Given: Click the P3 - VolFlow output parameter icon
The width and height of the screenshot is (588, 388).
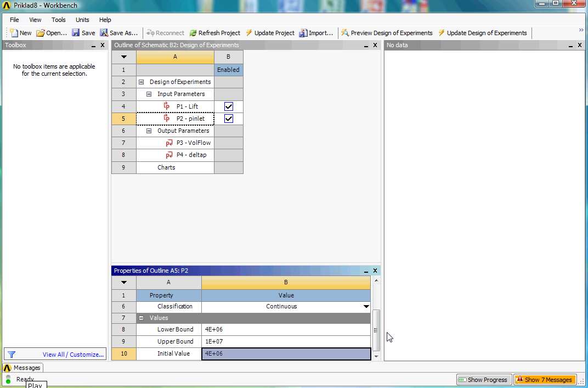Looking at the screenshot, I should click(x=169, y=143).
